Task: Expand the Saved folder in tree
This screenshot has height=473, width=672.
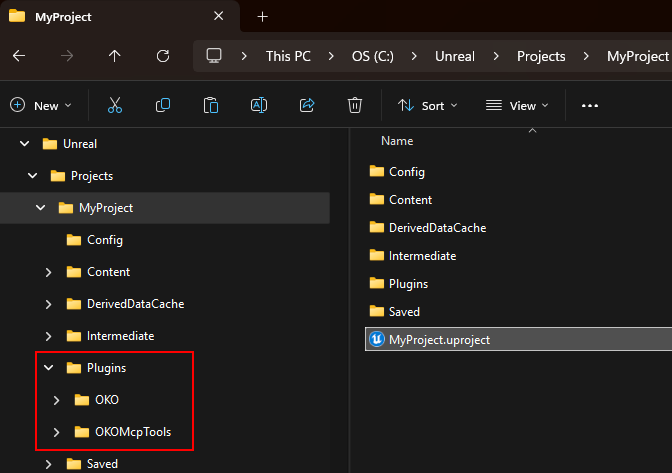Action: [x=48, y=464]
